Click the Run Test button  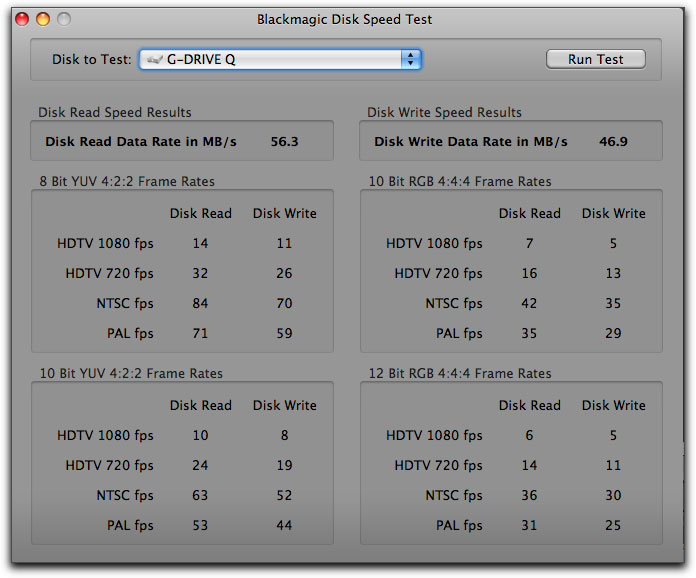[x=595, y=59]
